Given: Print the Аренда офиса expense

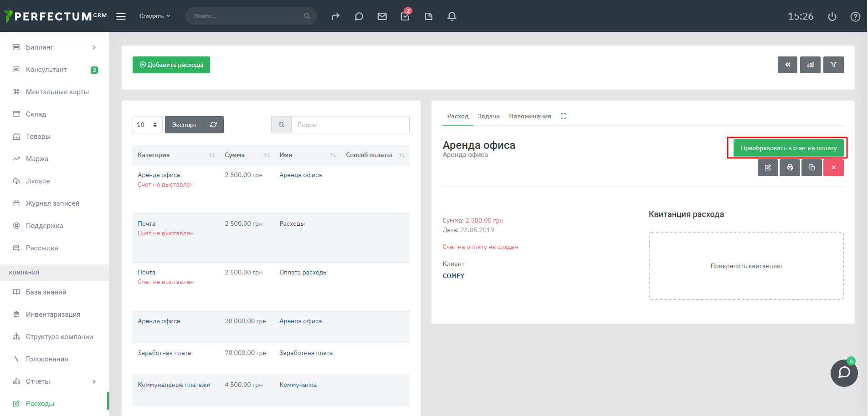Looking at the screenshot, I should tap(790, 167).
